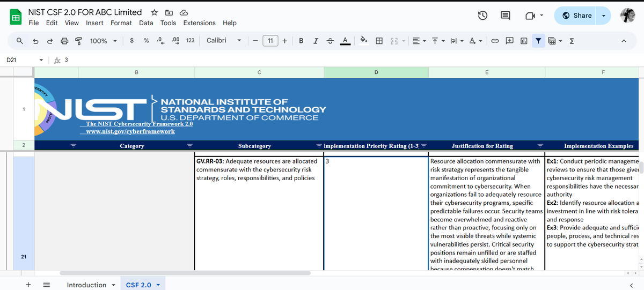
Task: Start a meeting via camera icon
Action: (530, 16)
